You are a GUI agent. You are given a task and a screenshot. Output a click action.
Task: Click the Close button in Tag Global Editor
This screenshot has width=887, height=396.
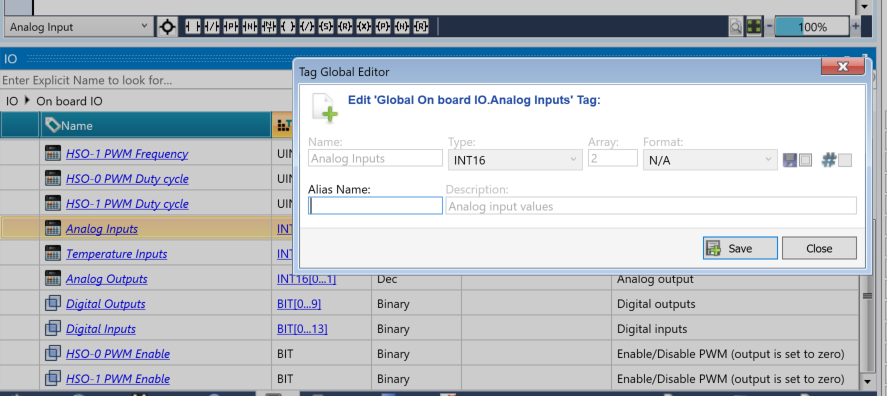point(819,248)
